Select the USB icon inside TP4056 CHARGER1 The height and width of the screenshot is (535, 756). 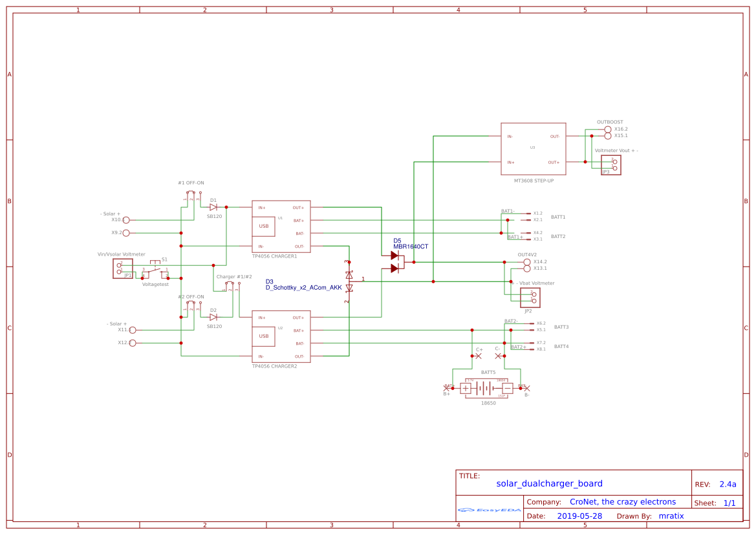(264, 226)
